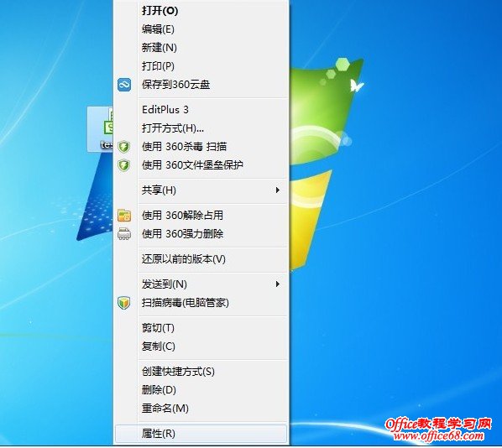This screenshot has width=502, height=448.
Task: Expand the 共享(H) submenu arrow
Action: click(x=278, y=190)
